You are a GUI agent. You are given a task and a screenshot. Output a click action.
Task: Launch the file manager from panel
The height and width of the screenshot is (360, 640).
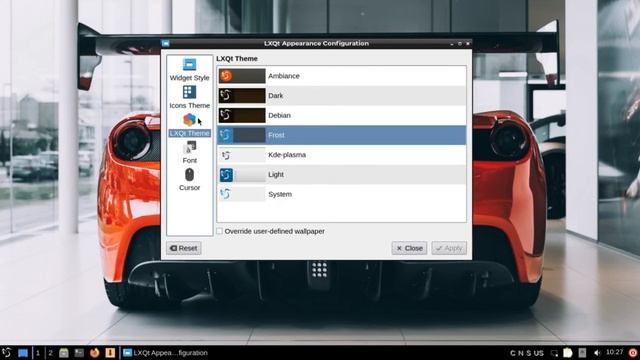[x=64, y=353]
